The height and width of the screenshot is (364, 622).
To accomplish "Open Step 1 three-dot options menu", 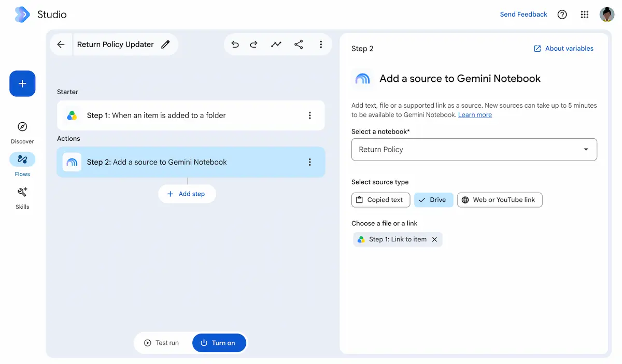I will tap(310, 115).
